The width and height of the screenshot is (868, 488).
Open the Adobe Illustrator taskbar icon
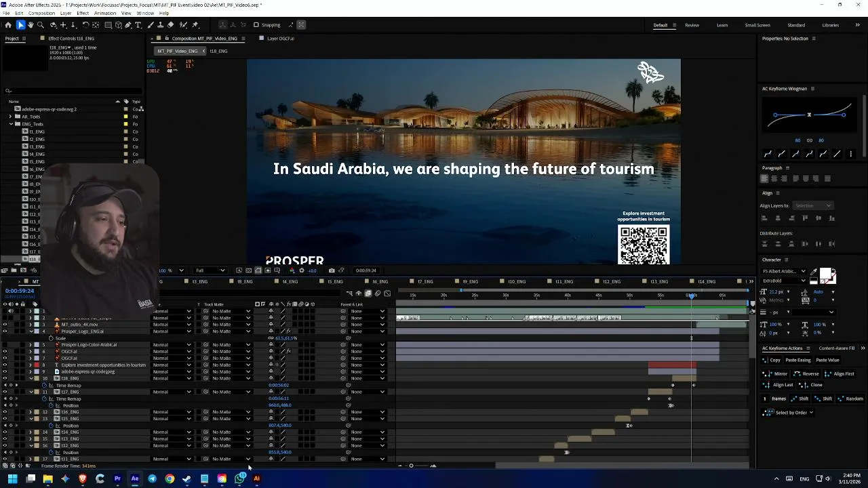[x=256, y=479]
